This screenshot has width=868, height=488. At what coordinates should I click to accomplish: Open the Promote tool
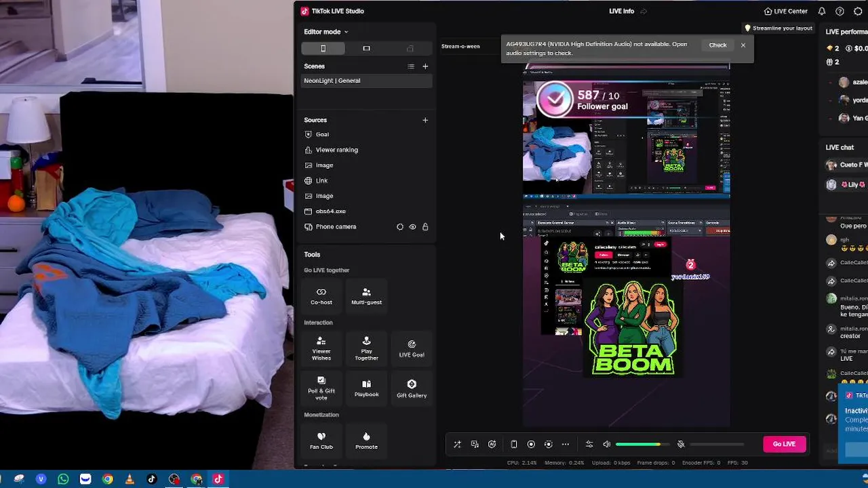(x=366, y=441)
